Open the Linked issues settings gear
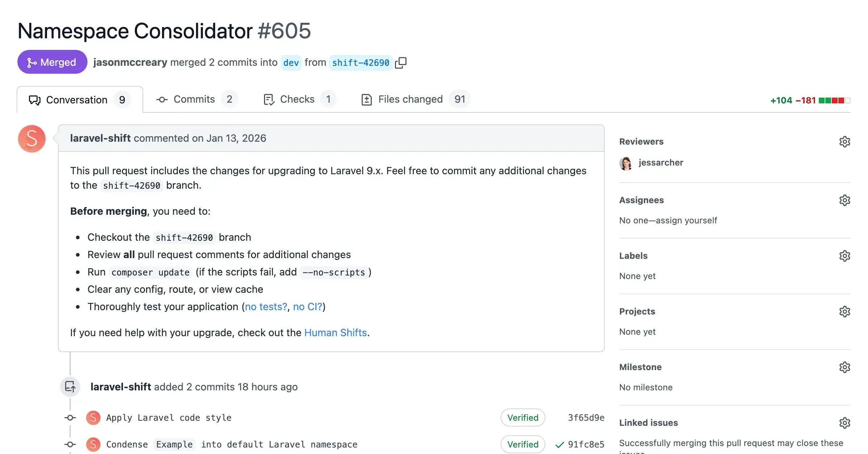This screenshot has width=868, height=454. [x=845, y=423]
